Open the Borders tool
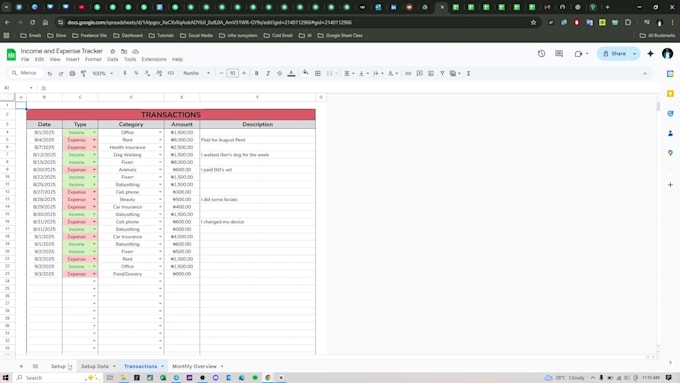Viewport: 680px width, 383px height. (x=317, y=73)
